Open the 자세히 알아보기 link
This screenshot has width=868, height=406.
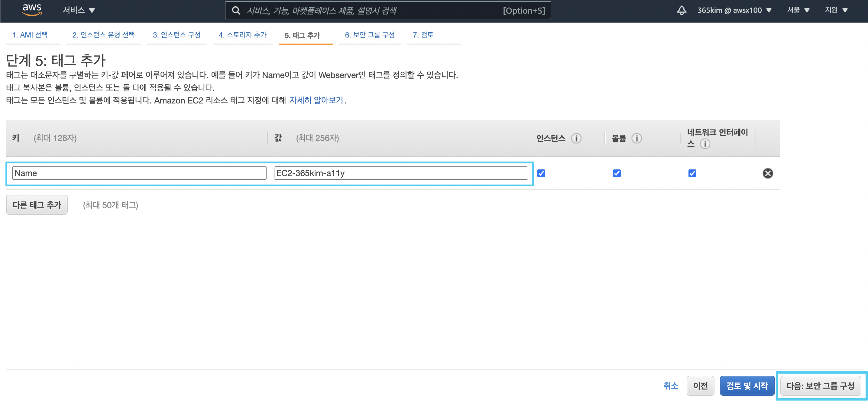(x=316, y=100)
